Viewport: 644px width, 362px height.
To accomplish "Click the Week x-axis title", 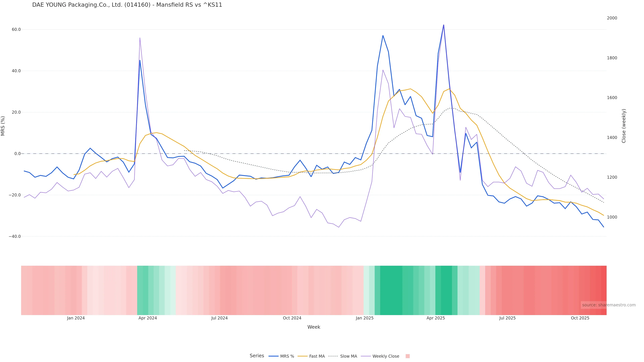I will click(x=313, y=327).
